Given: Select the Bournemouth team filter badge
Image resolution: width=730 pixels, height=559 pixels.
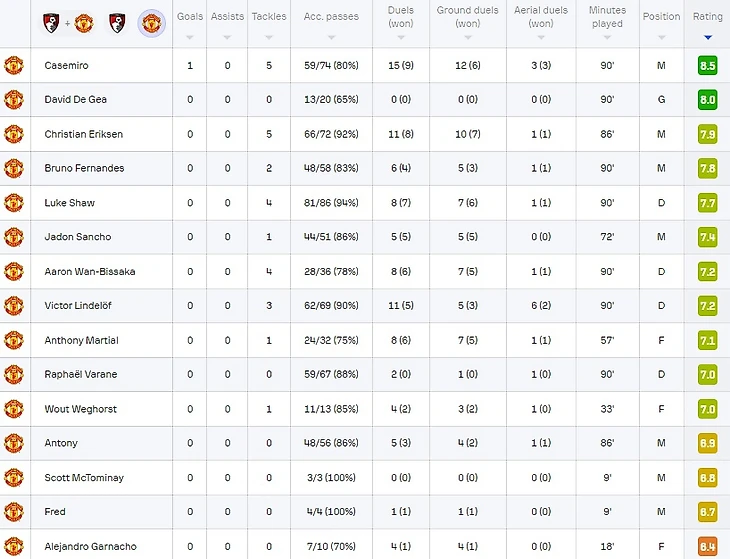Looking at the screenshot, I should tap(116, 21).
